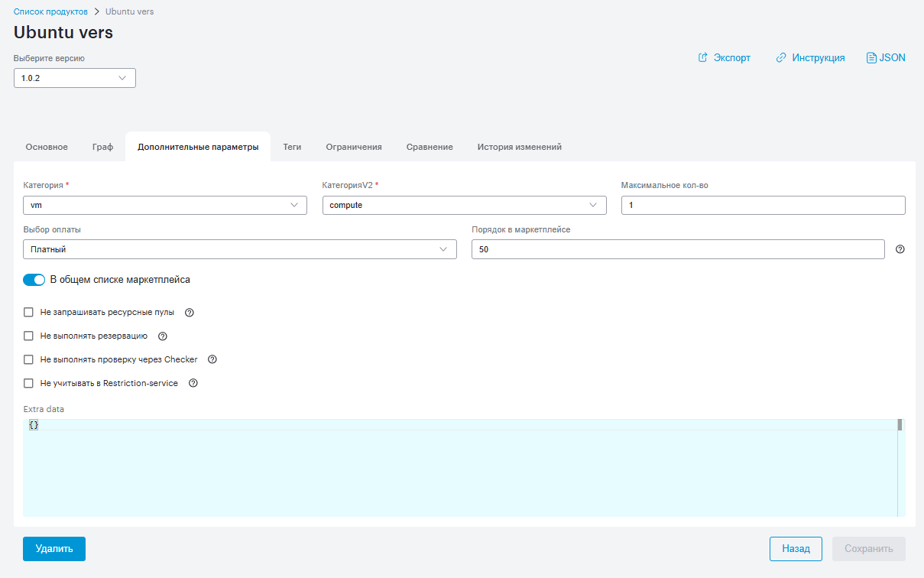Viewport: 924px width, 578px height.
Task: Open help icon for Restriction-service option
Action: (x=193, y=383)
